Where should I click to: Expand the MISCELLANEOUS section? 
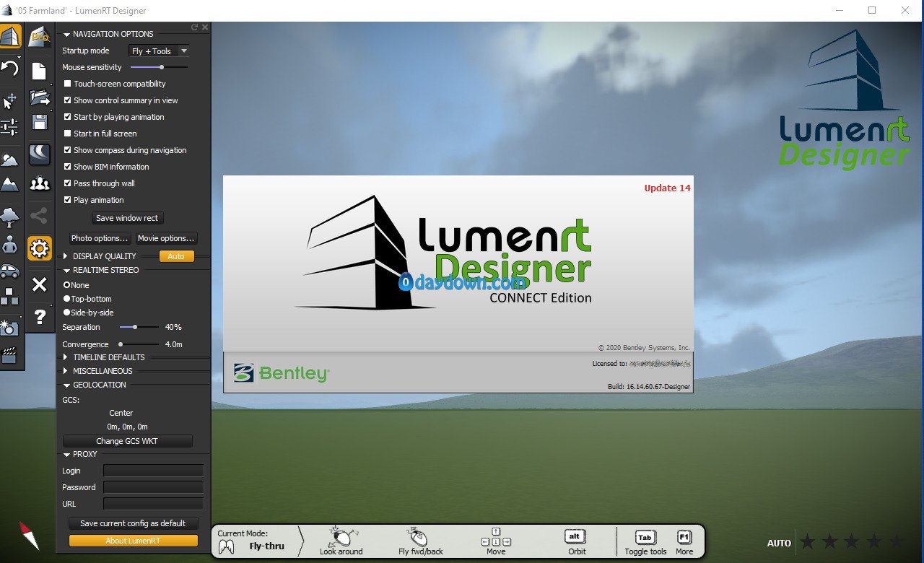click(66, 371)
